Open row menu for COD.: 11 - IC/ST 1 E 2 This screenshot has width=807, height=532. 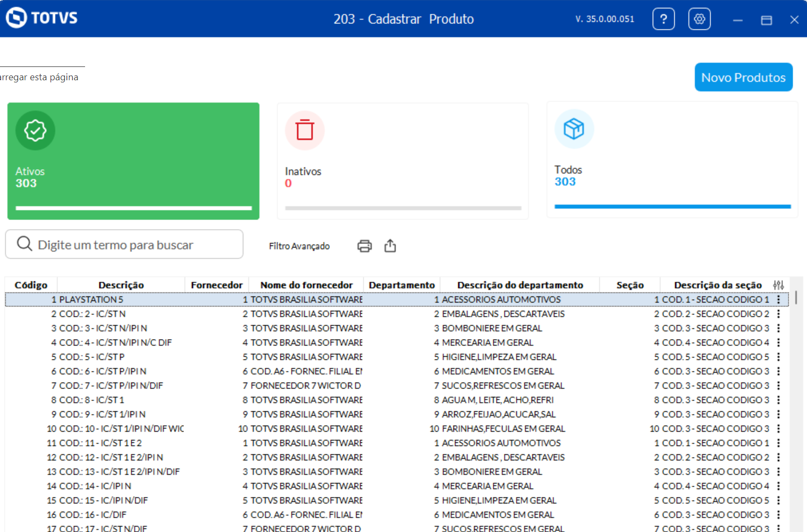point(778,443)
